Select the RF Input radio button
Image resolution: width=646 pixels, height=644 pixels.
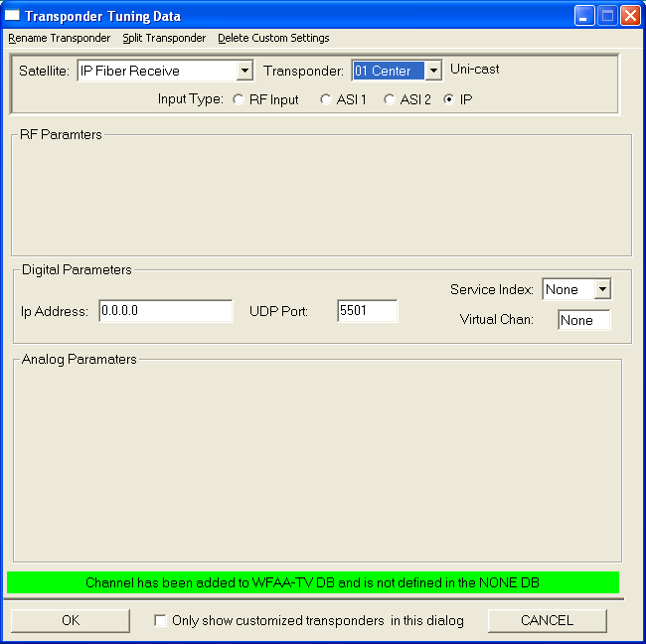tap(238, 99)
